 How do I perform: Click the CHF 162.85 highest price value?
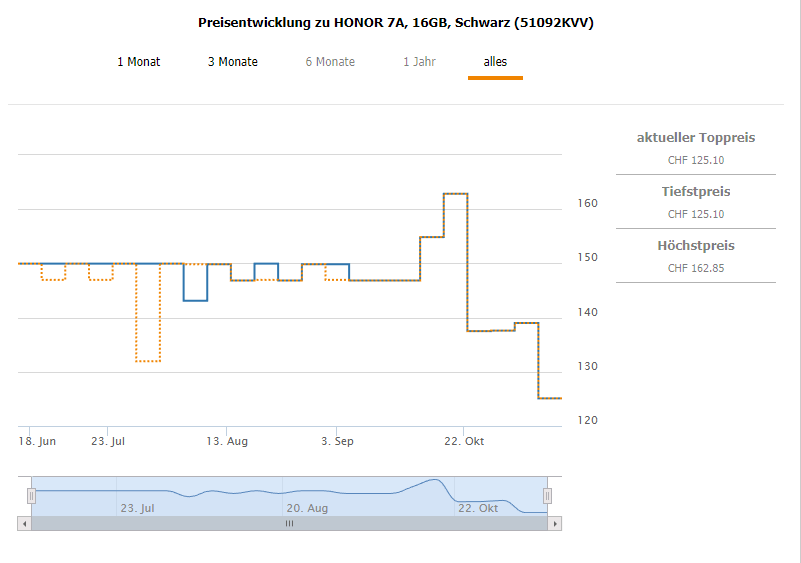(696, 268)
